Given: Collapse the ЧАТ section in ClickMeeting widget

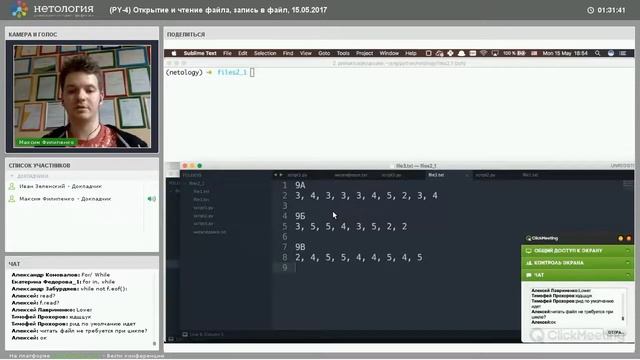Looking at the screenshot, I should (577, 275).
